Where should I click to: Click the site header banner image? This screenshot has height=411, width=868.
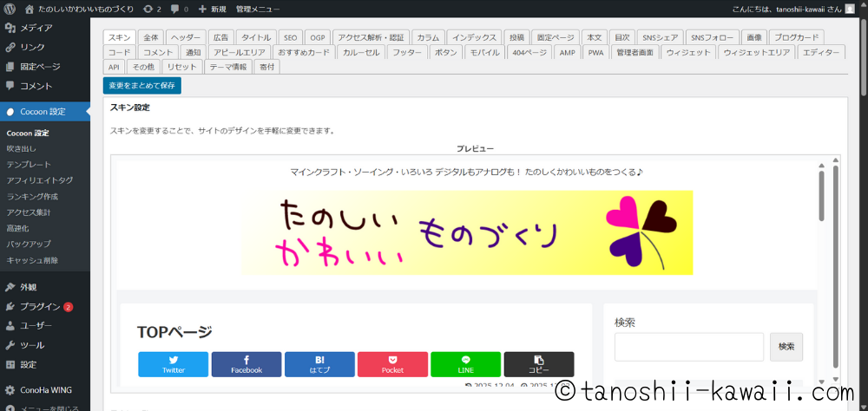(x=467, y=232)
